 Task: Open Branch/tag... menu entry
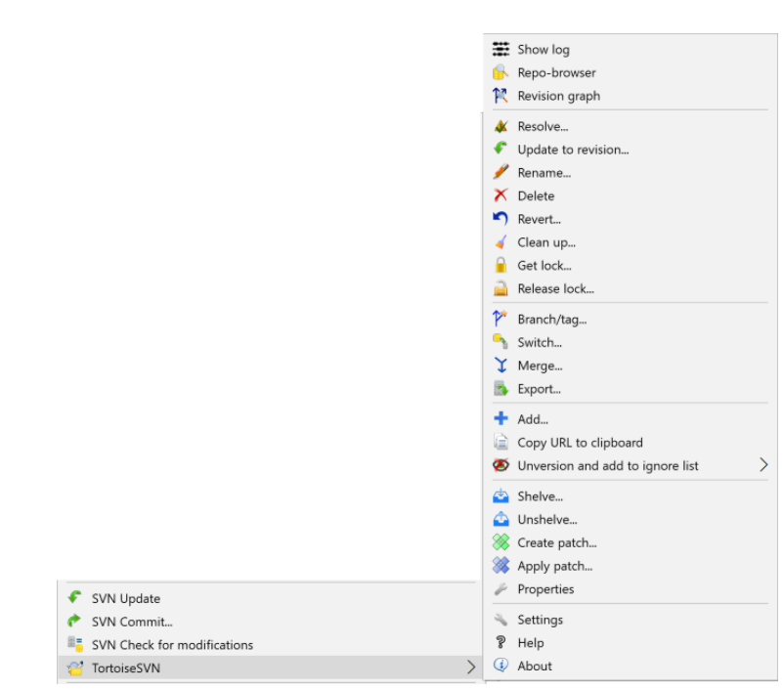pos(630,319)
